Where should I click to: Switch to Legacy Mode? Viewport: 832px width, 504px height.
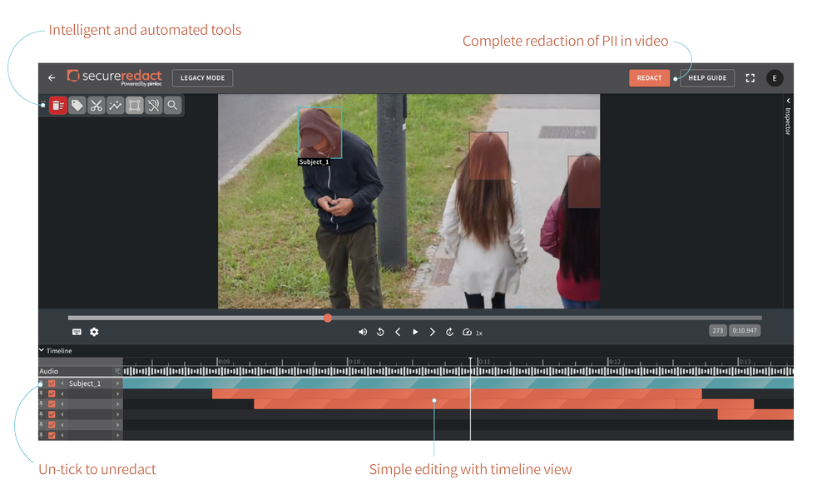coord(202,77)
